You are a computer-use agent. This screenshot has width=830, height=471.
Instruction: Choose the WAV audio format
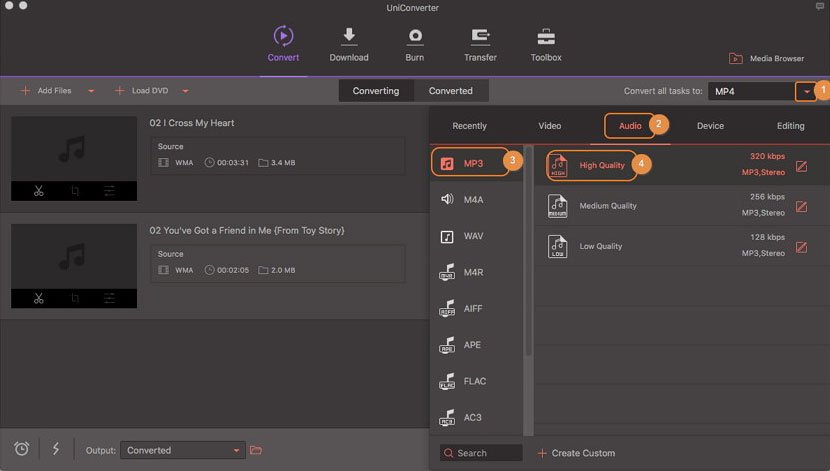[476, 236]
